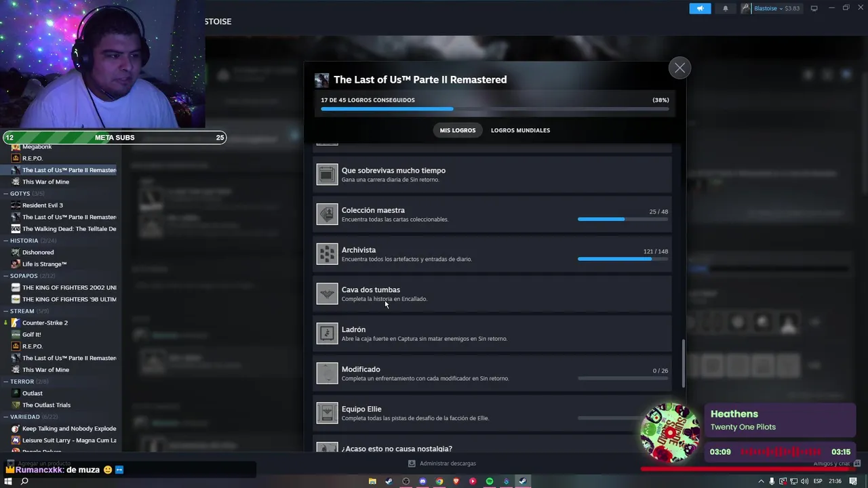Click the Heathens album art thumbnail
This screenshot has height=488, width=868.
[x=670, y=433]
